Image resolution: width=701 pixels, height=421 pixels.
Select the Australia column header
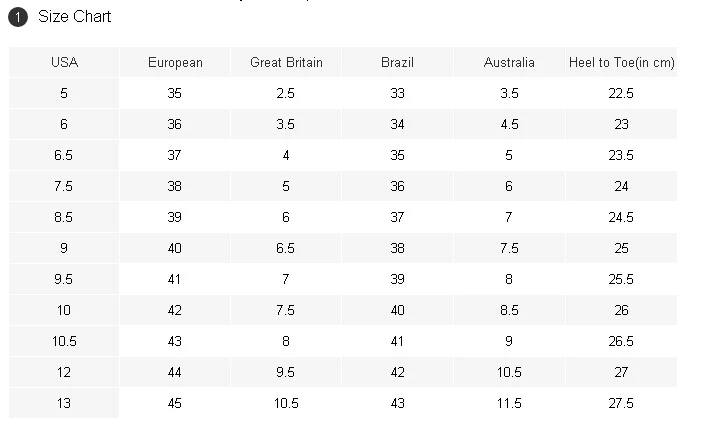(509, 62)
